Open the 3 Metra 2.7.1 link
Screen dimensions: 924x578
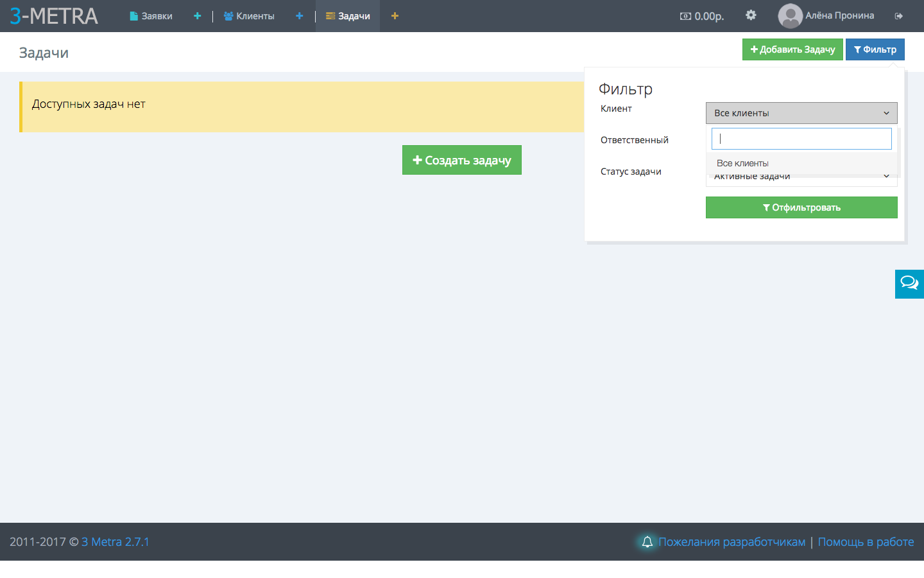pyautogui.click(x=116, y=542)
